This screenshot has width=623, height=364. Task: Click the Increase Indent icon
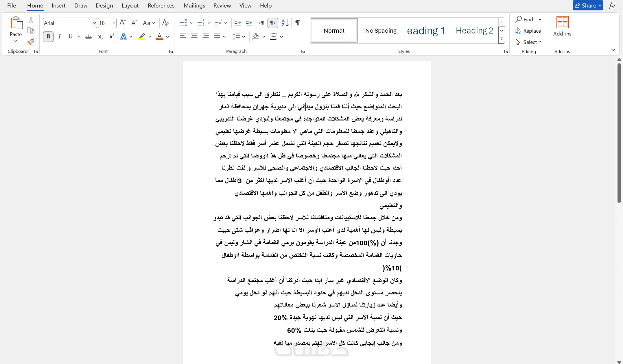[x=249, y=23]
